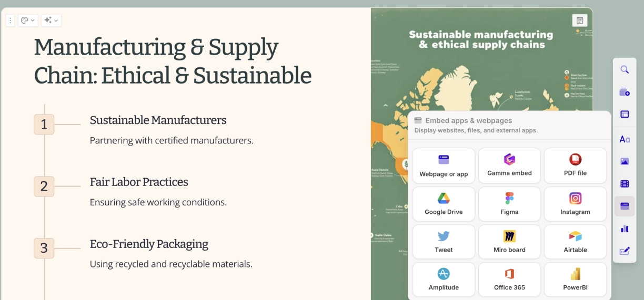Select the PDF file embed option
This screenshot has width=644, height=300.
point(575,165)
